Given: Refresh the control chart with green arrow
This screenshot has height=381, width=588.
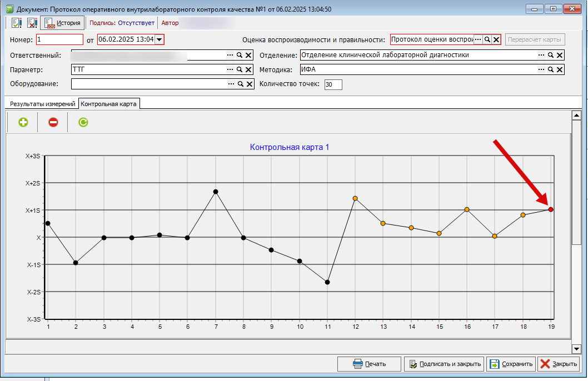Looking at the screenshot, I should point(83,122).
